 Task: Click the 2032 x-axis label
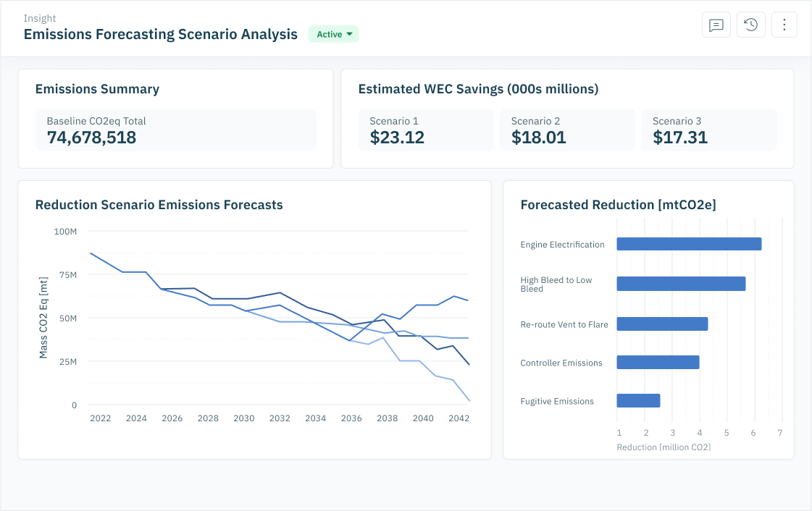tap(280, 418)
